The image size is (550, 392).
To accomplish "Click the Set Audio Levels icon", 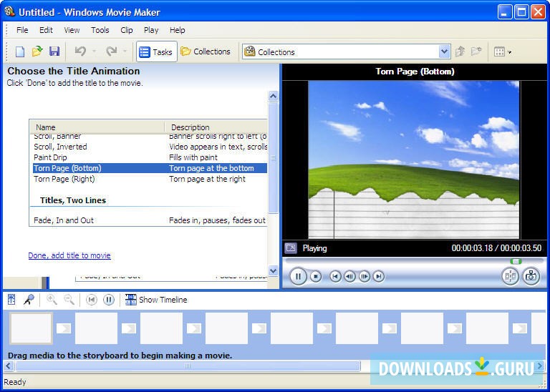I will click(x=11, y=300).
